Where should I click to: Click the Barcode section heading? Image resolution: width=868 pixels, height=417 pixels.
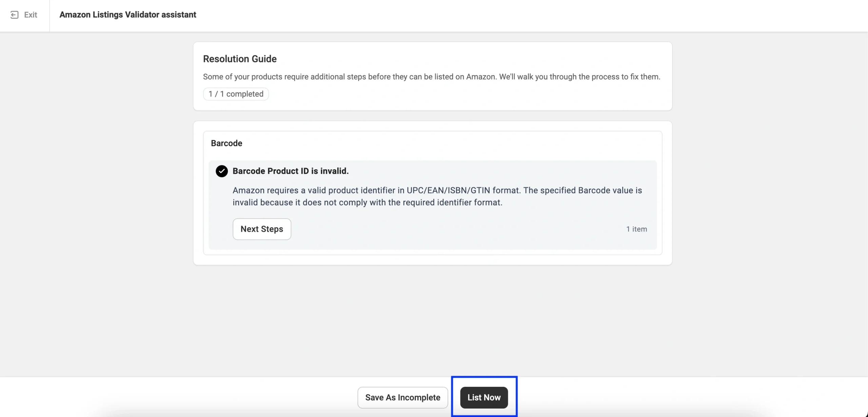pyautogui.click(x=226, y=143)
